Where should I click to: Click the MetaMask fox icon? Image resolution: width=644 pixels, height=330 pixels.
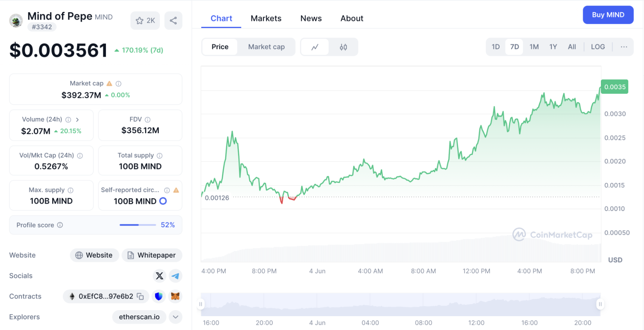175,296
